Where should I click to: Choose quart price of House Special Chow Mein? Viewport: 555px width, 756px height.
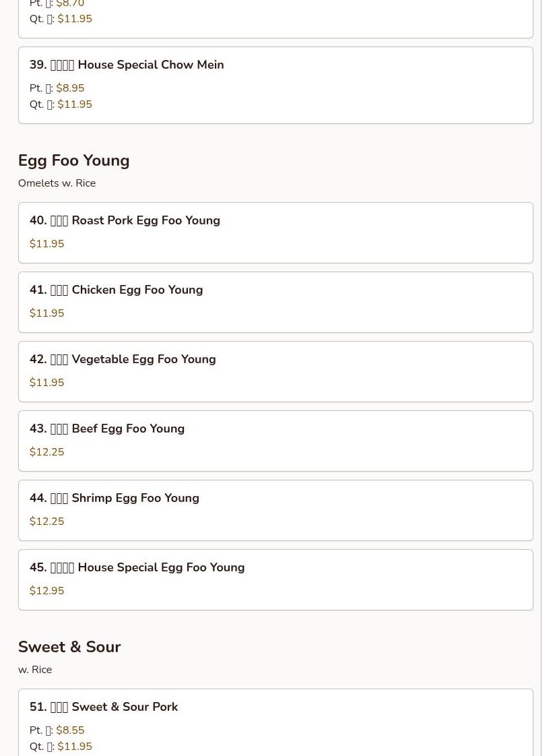74,104
